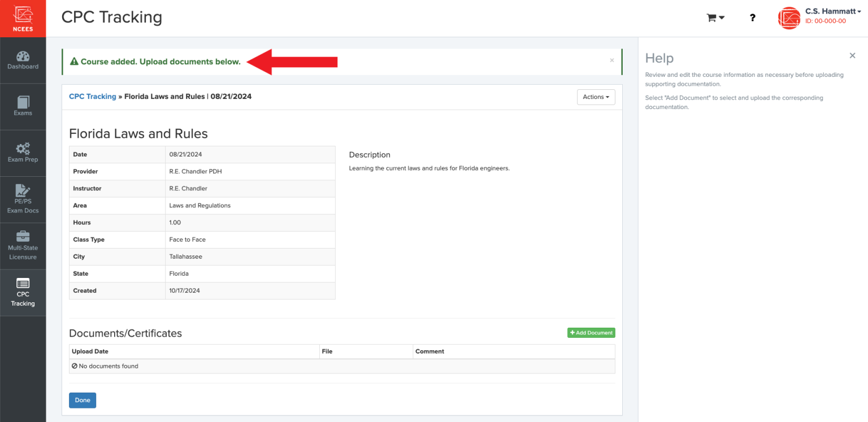868x422 pixels.
Task: Click the shopping cart icon
Action: click(711, 18)
